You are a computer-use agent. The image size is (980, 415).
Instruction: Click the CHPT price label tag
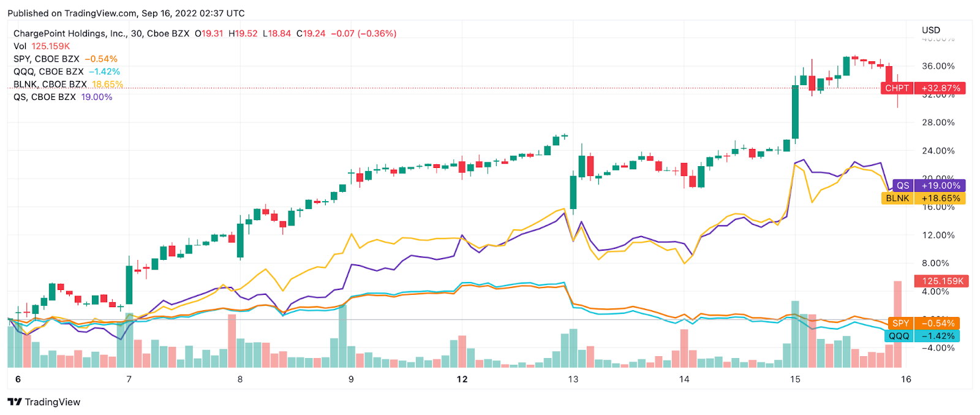tap(897, 88)
